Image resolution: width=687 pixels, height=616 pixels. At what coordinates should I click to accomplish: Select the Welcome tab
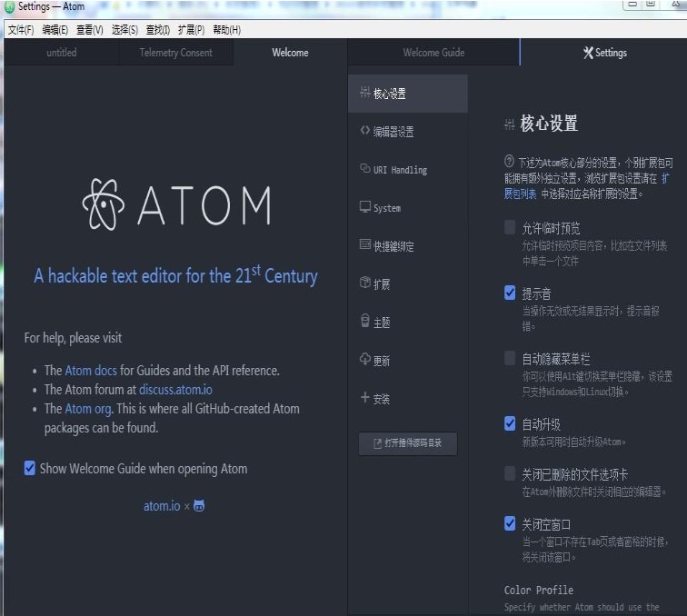tap(290, 53)
